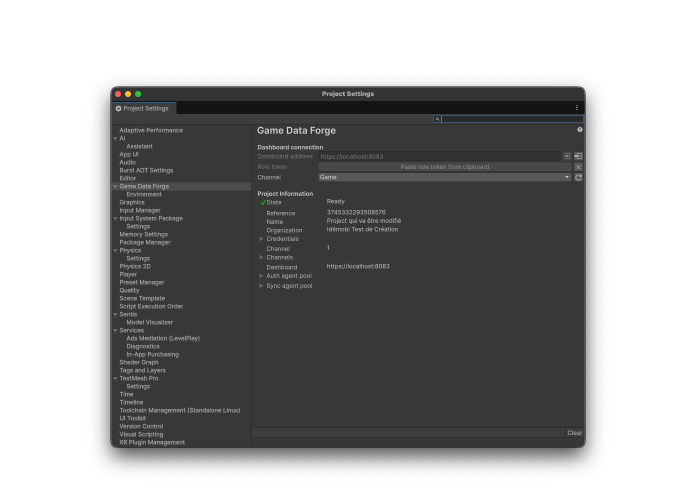This screenshot has height=493, width=696.
Task: Select App UI settings
Action: click(129, 154)
